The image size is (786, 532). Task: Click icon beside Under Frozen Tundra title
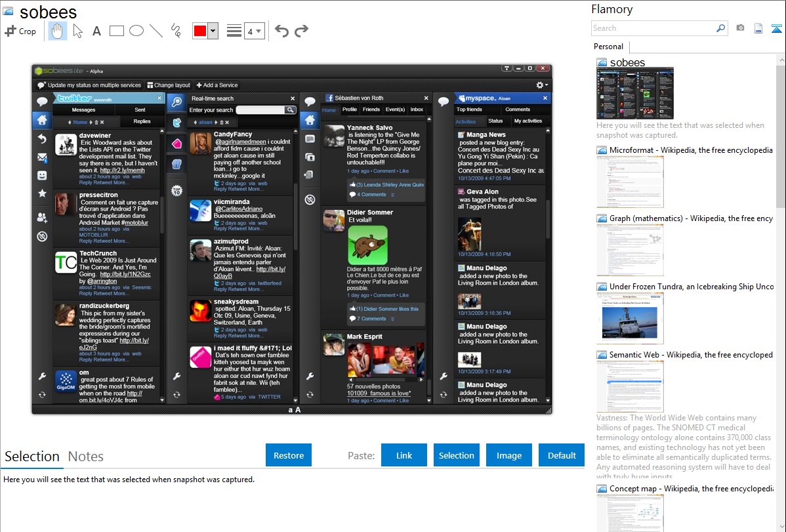tap(602, 287)
